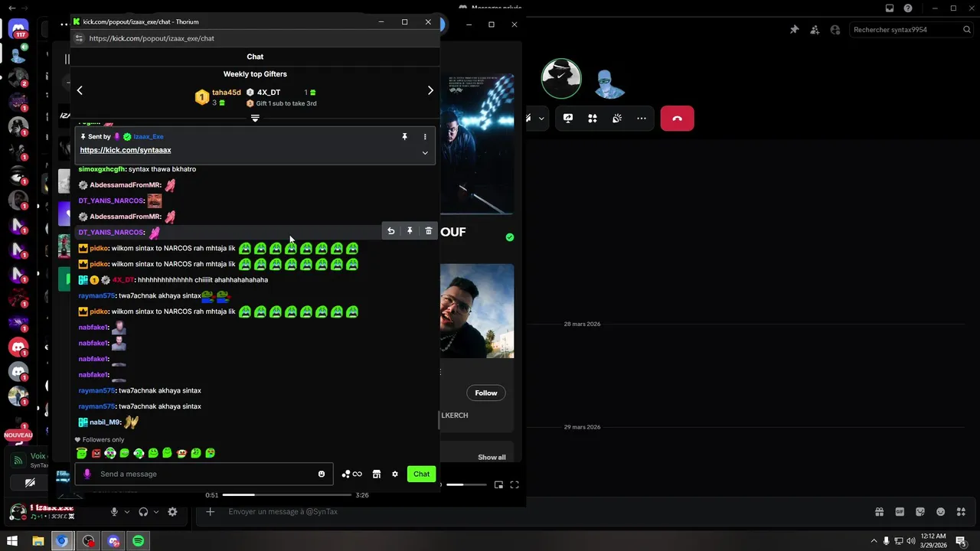Add friends to Discord DM
The height and width of the screenshot is (551, 980).
(815, 30)
